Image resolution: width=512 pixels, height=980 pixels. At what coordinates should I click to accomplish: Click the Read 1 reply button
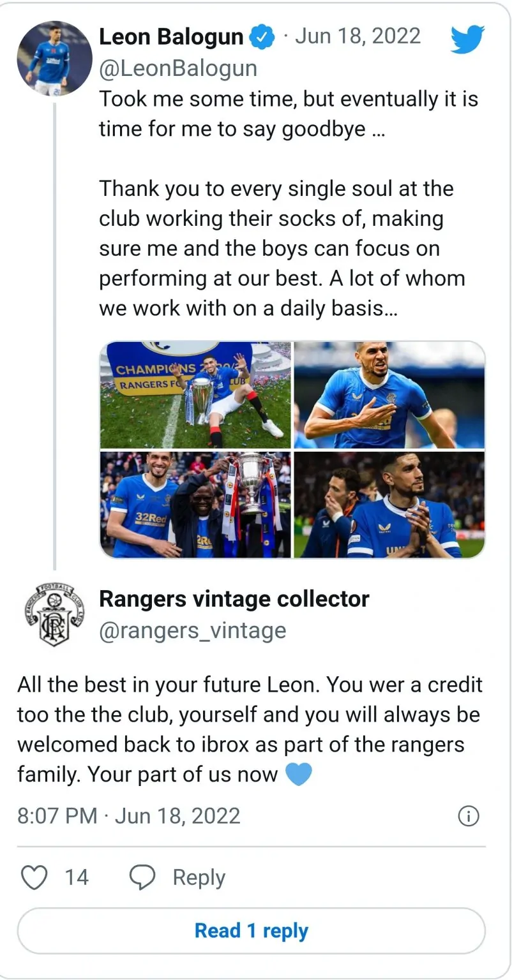pyautogui.click(x=251, y=931)
